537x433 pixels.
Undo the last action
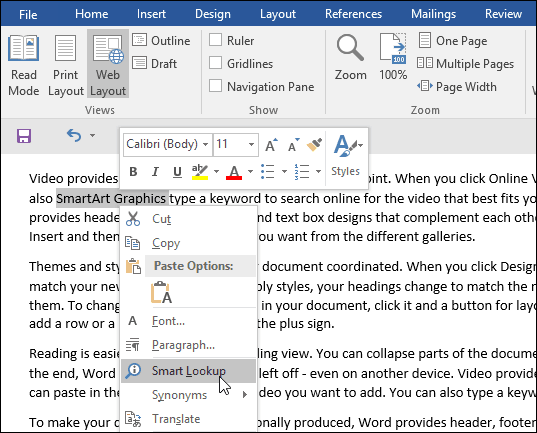click(74, 135)
